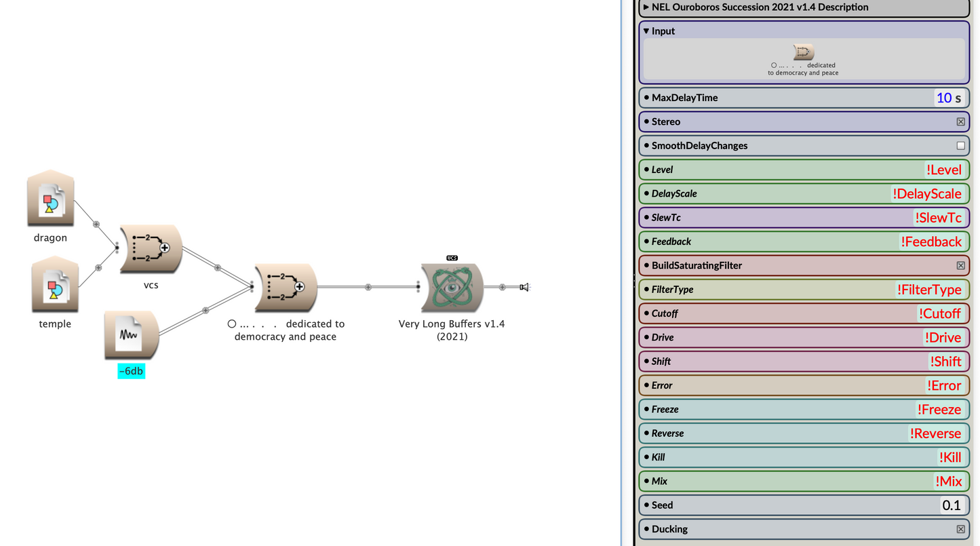
Task: Click the speaker output icon
Action: coord(524,288)
